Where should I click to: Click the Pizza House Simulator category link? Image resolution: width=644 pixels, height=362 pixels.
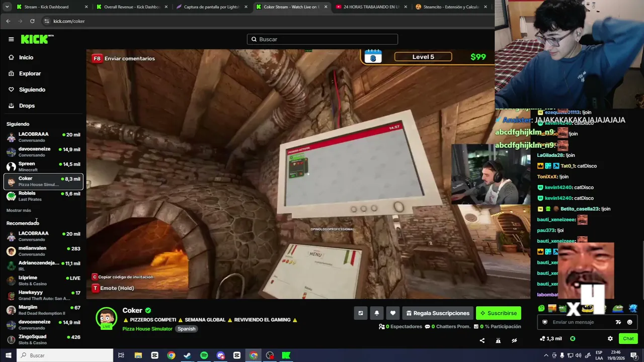(147, 329)
